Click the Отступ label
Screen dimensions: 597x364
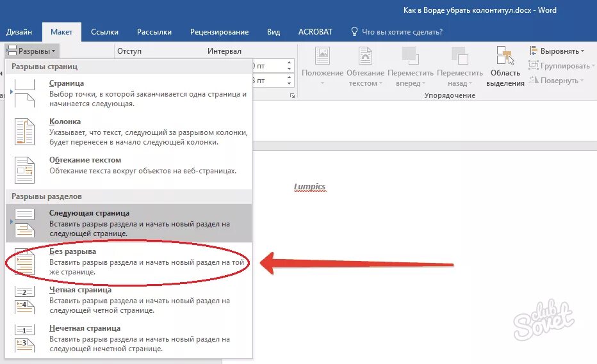pos(129,51)
